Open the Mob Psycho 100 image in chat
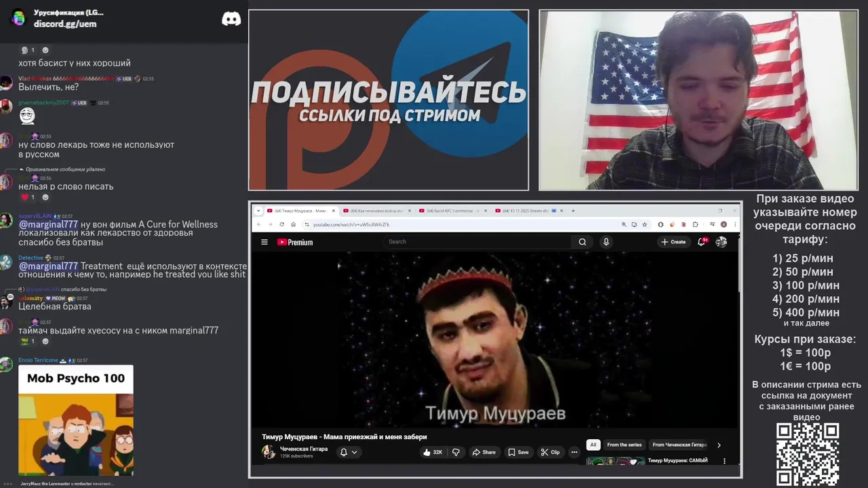Viewport: 868px width, 488px height. (x=76, y=420)
